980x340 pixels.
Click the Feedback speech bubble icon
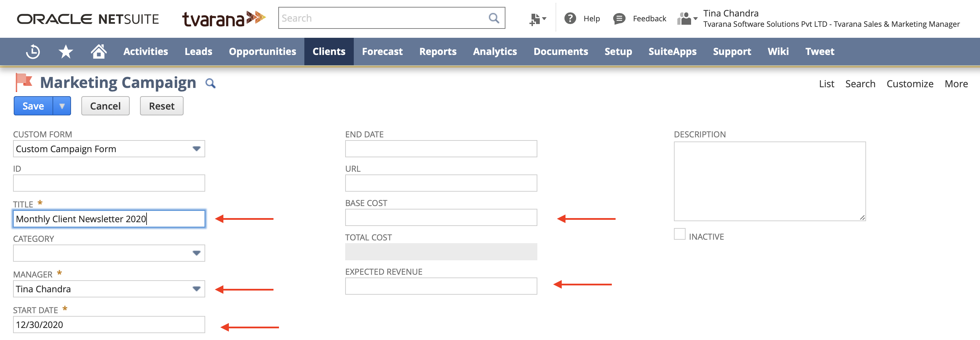619,19
